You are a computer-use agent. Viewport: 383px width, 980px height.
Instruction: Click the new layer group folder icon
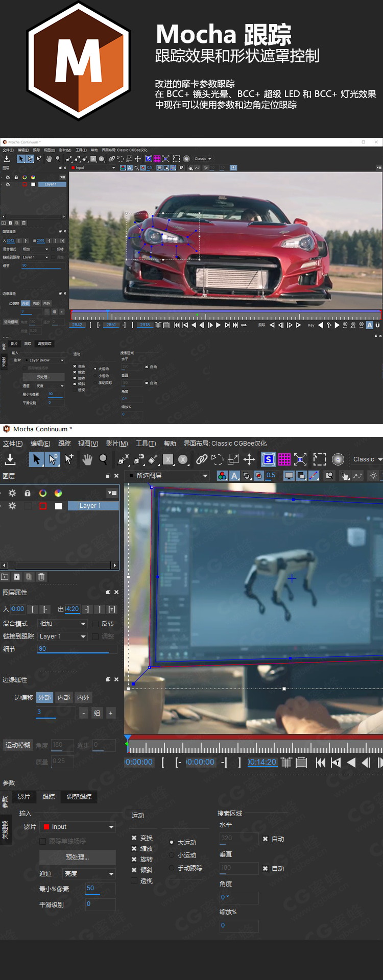[x=5, y=577]
